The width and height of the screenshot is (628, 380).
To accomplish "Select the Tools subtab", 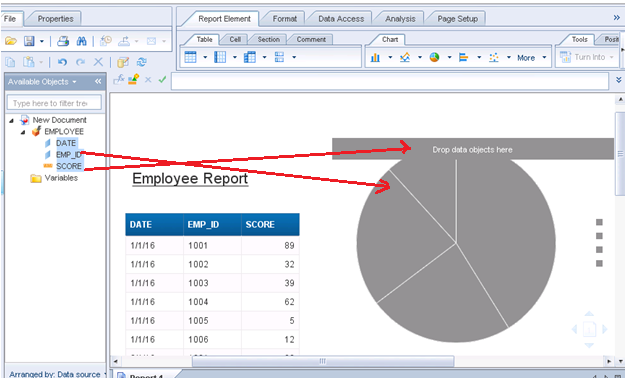I will (x=580, y=39).
